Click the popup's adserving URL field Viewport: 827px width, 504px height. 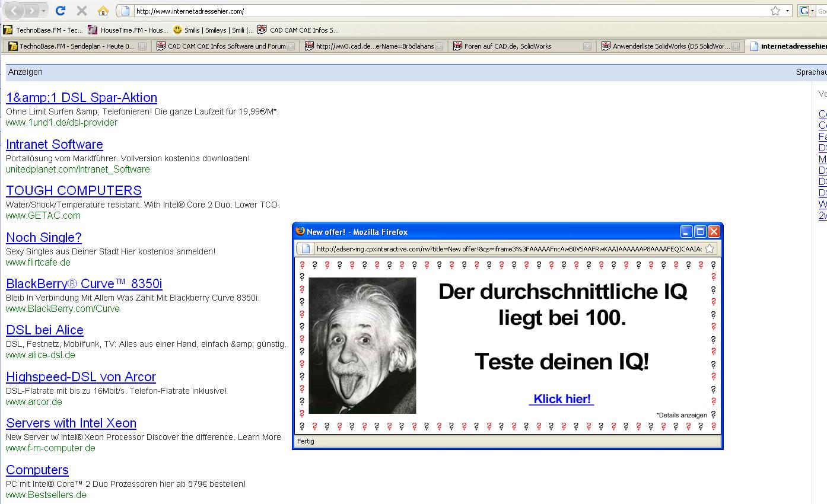(x=508, y=249)
